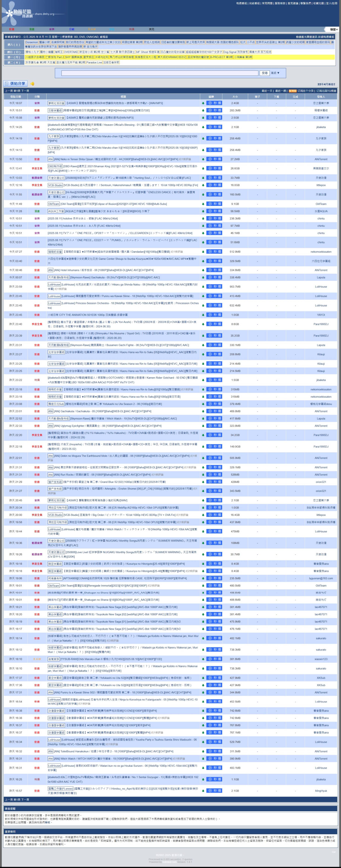Click 秒播 play button for Watari-kun LoliHouse row
This screenshot has width=341, height=868.
(214, 768)
